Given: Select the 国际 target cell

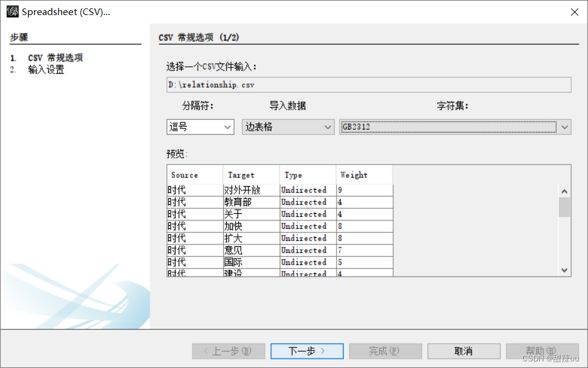Looking at the screenshot, I should pos(251,262).
